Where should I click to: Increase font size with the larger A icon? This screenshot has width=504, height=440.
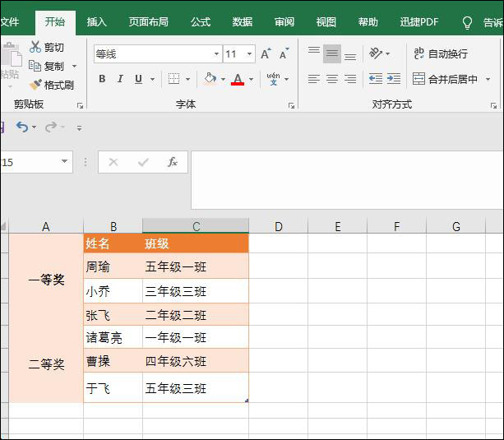click(266, 54)
